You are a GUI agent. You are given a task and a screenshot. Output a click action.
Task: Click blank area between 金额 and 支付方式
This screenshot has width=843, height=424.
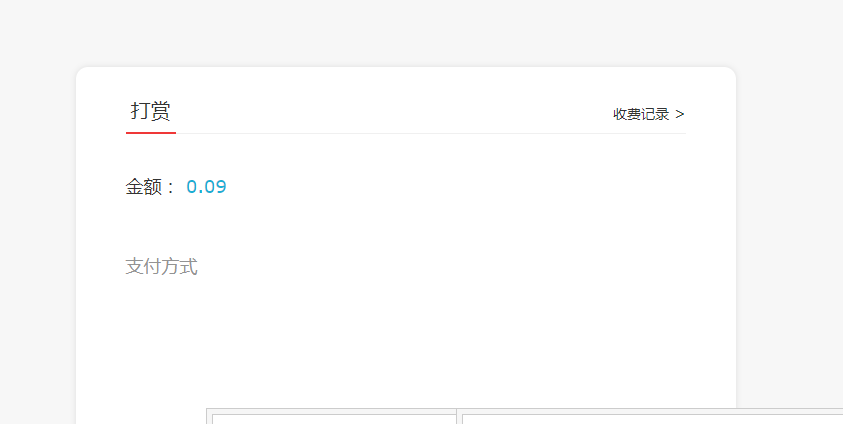tap(300, 228)
